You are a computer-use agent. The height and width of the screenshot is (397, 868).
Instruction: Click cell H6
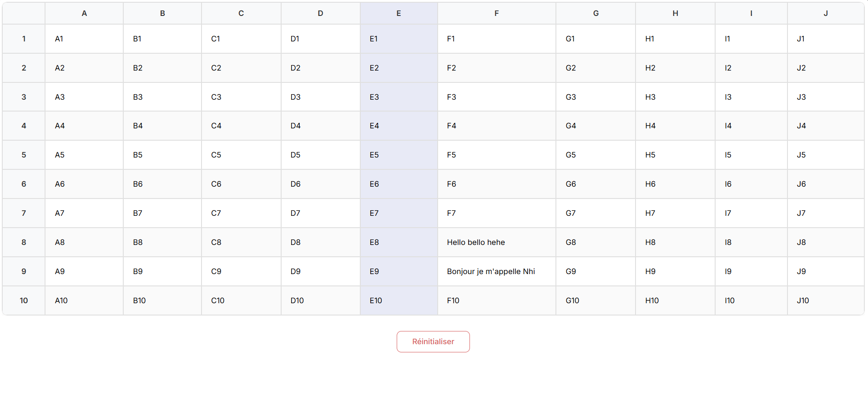pos(675,184)
